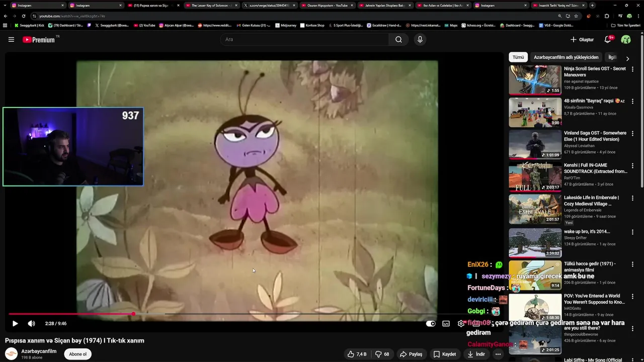The height and width of the screenshot is (362, 644).
Task: Open Midjourney bookmark
Action: [286, 25]
